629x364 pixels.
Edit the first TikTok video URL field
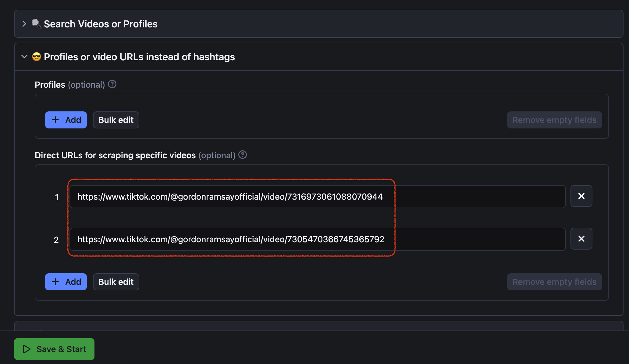pyautogui.click(x=317, y=197)
